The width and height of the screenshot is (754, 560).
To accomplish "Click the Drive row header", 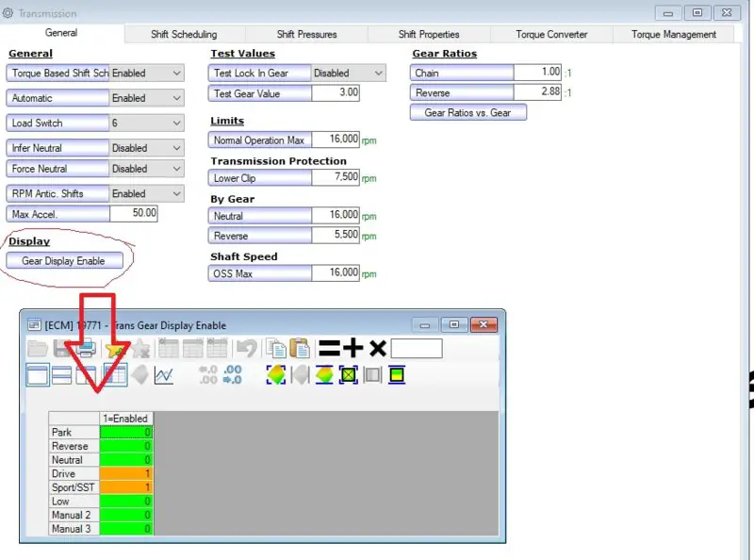I will 74,474.
